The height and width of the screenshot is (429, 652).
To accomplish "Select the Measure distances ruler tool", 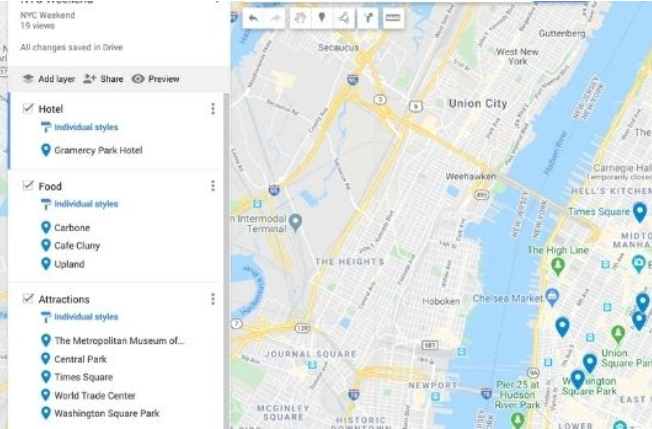I will (x=393, y=18).
